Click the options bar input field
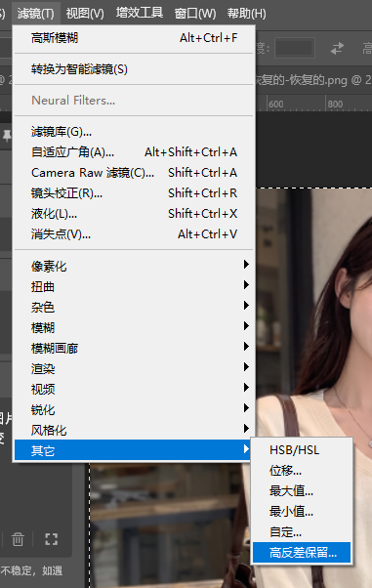Viewport: 372px width, 588px height. 294,48
